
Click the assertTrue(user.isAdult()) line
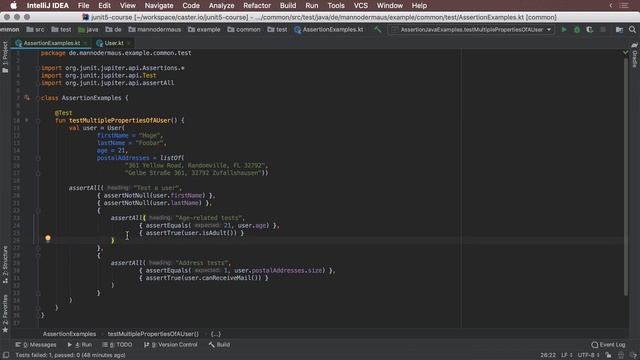click(191, 233)
